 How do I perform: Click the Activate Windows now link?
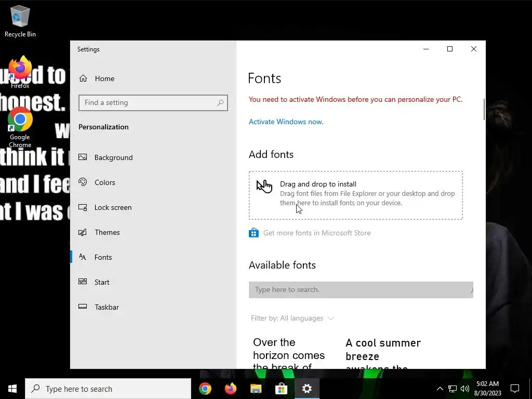tap(286, 122)
